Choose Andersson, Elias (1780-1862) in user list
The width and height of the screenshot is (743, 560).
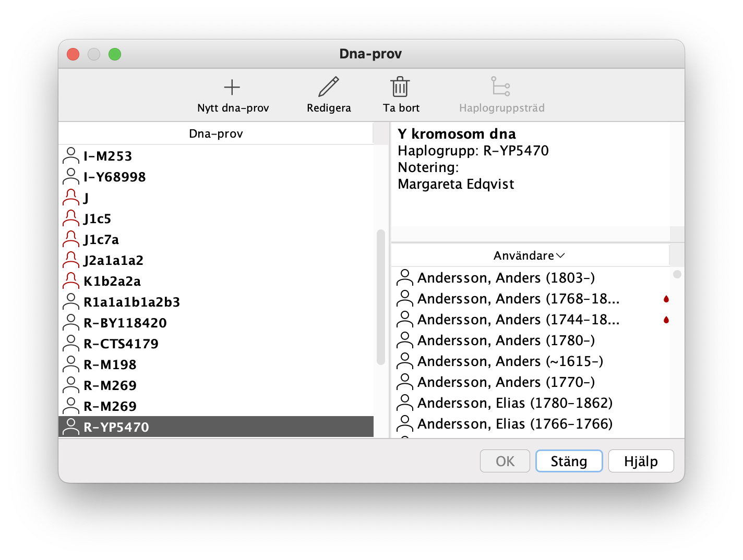point(514,403)
